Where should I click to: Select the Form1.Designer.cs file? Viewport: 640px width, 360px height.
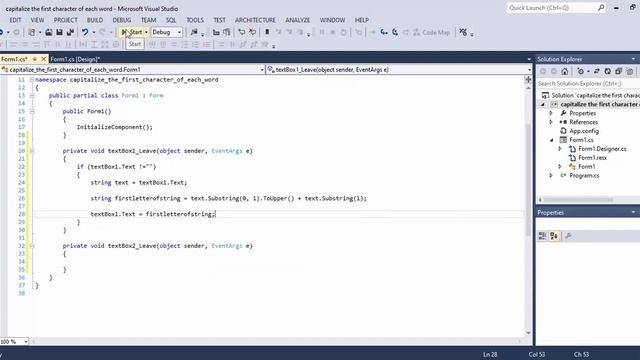602,149
